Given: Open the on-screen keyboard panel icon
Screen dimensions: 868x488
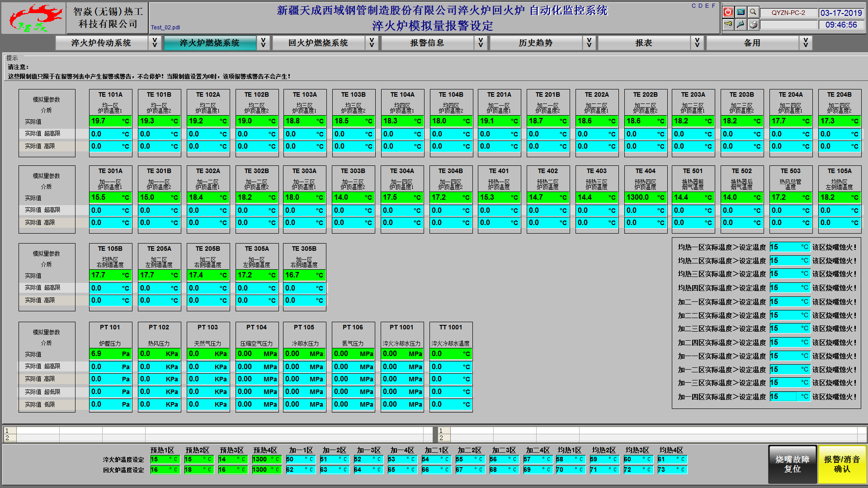Looking at the screenshot, I should tap(741, 12).
